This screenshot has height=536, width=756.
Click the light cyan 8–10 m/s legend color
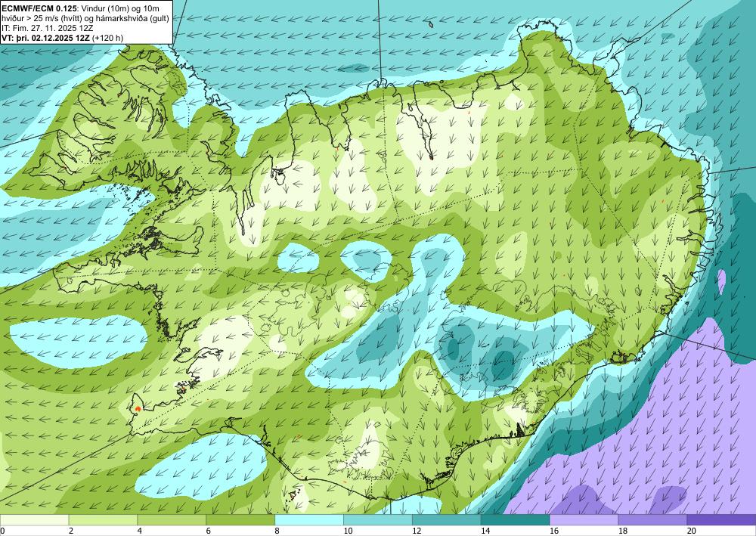(309, 520)
